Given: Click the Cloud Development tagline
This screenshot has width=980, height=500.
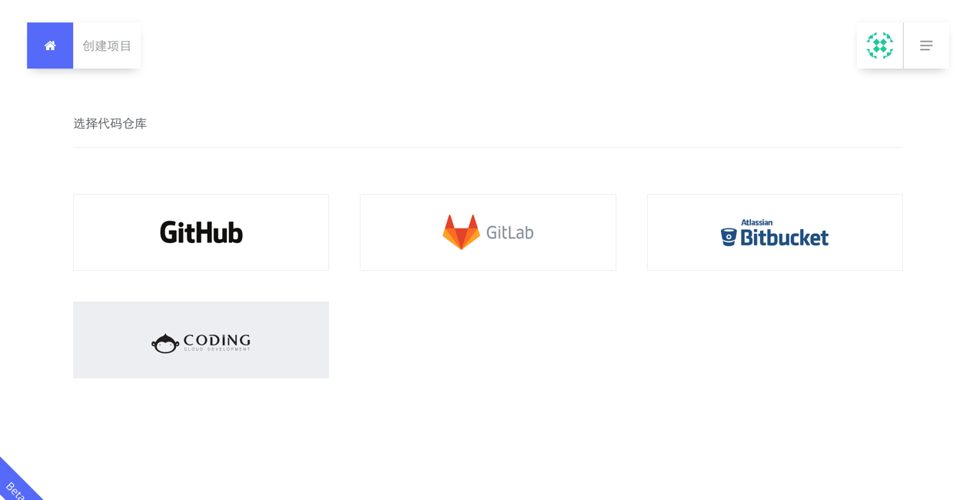Looking at the screenshot, I should (217, 349).
